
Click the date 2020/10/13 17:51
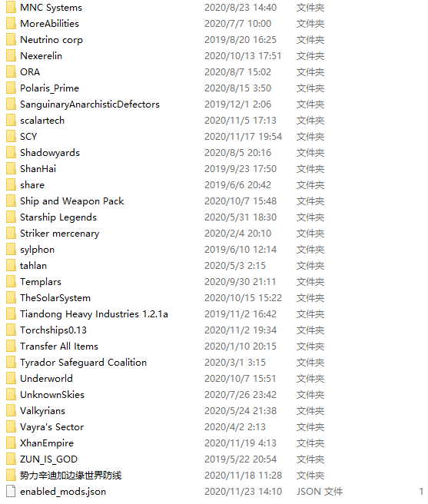tap(243, 55)
